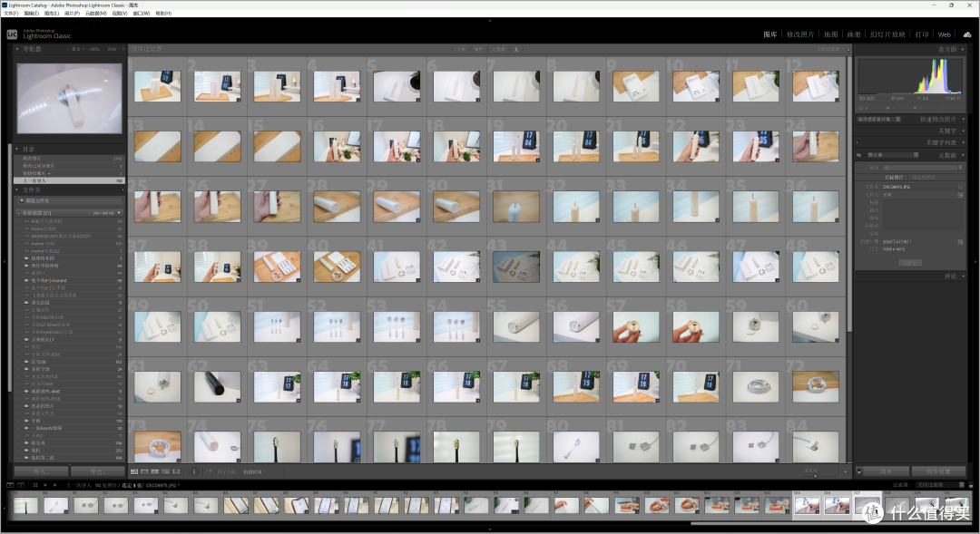Click the Painter spray can tool

pyautogui.click(x=194, y=471)
